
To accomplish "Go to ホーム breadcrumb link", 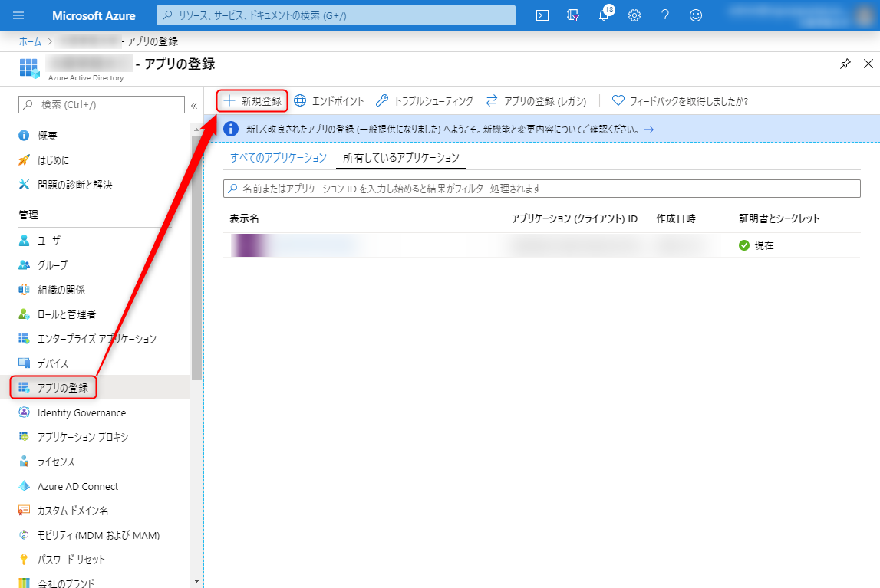I will click(31, 41).
